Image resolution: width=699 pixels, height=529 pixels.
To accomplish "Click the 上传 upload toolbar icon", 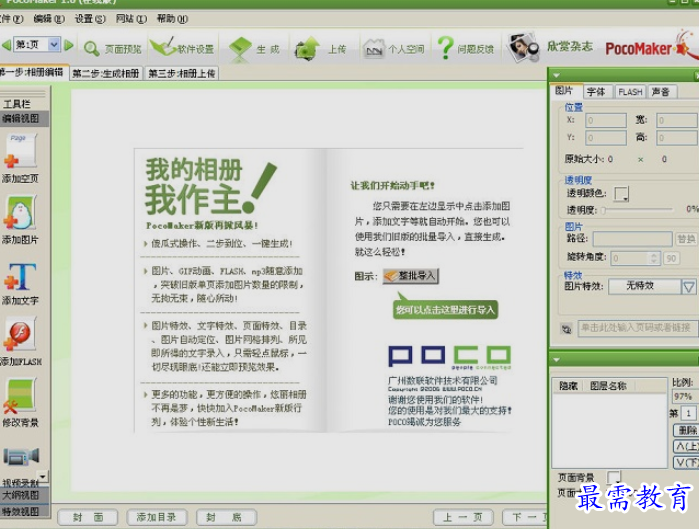I will 307,49.
